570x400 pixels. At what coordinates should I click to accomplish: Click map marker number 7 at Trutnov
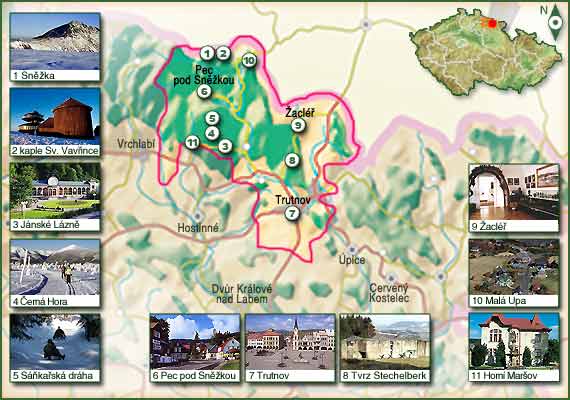(292, 213)
